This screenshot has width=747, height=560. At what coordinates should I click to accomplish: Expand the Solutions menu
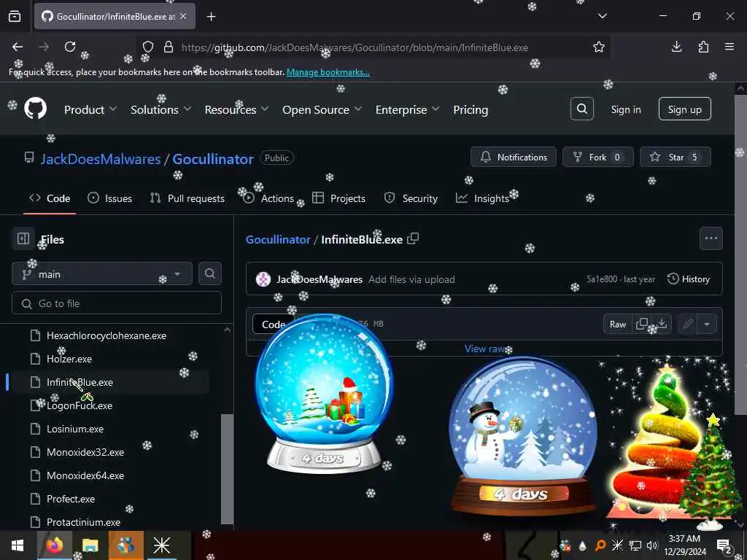(161, 109)
